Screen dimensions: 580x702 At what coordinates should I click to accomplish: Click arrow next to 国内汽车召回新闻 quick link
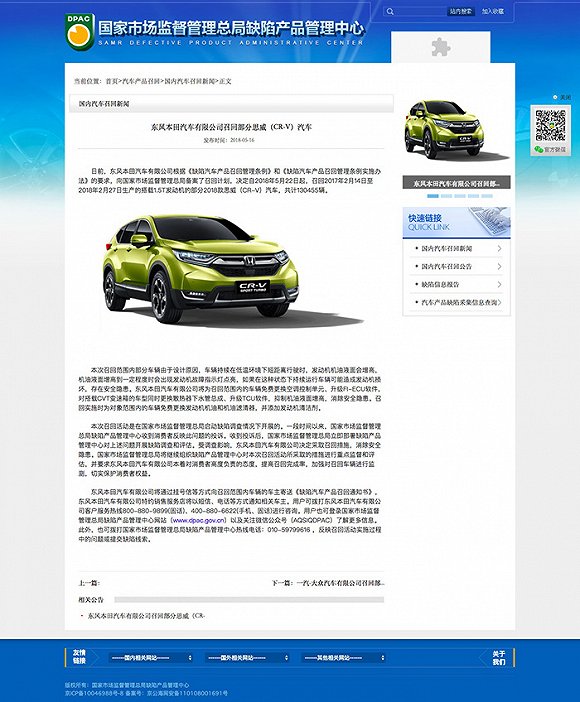coord(499,248)
